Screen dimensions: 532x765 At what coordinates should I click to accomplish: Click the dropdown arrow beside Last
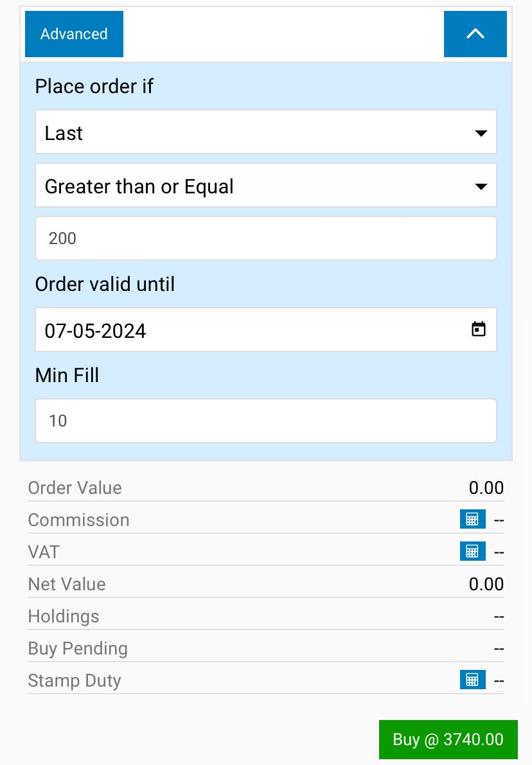coord(481,133)
